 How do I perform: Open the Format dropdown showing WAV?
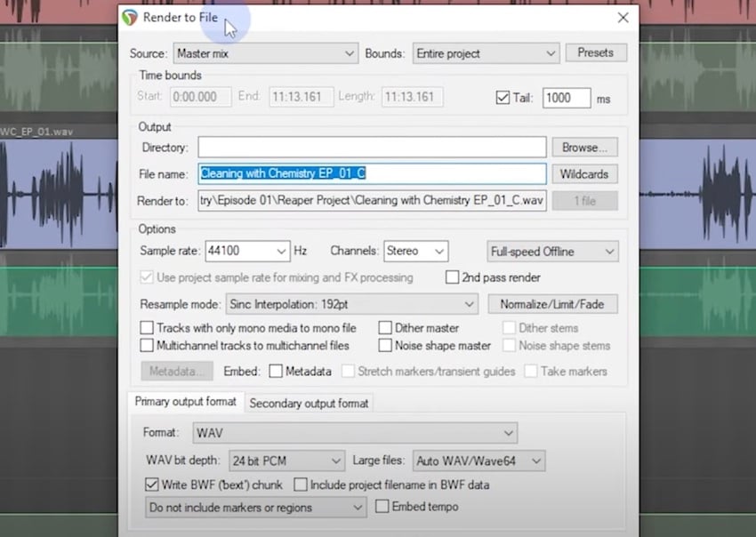click(x=355, y=433)
